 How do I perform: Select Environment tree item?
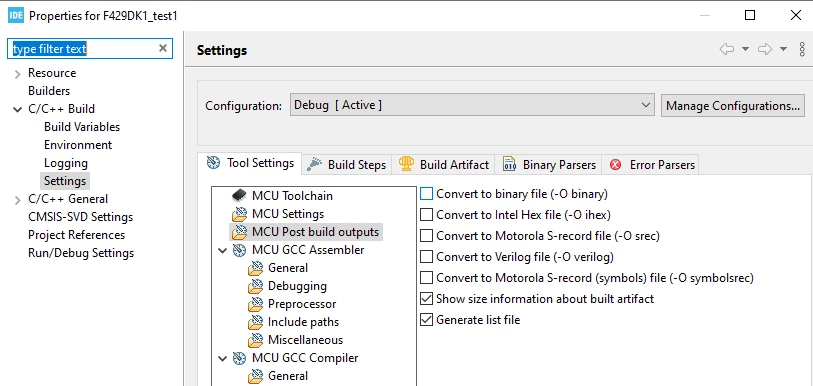[78, 145]
